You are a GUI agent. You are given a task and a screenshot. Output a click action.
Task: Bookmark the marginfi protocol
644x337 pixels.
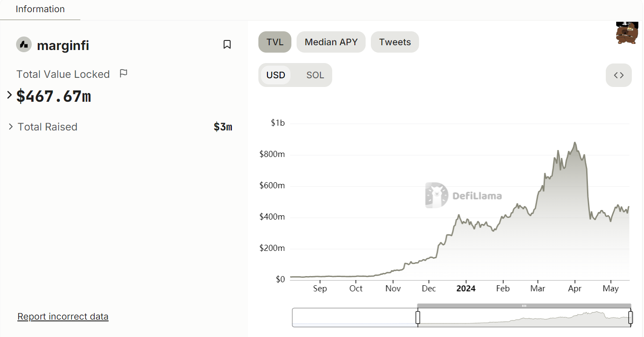(x=227, y=44)
